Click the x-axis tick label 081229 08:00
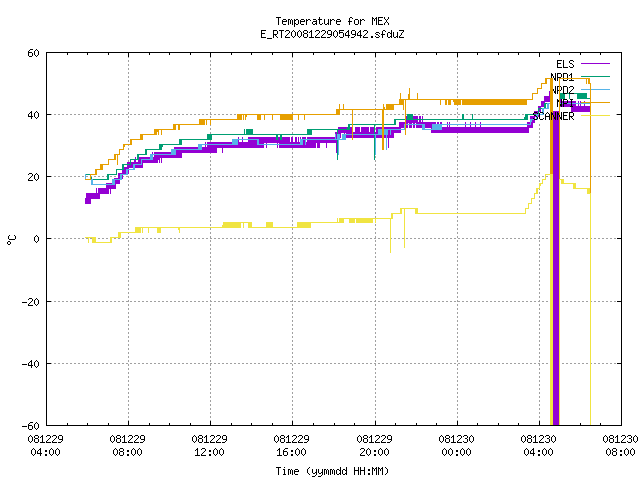 (x=127, y=446)
